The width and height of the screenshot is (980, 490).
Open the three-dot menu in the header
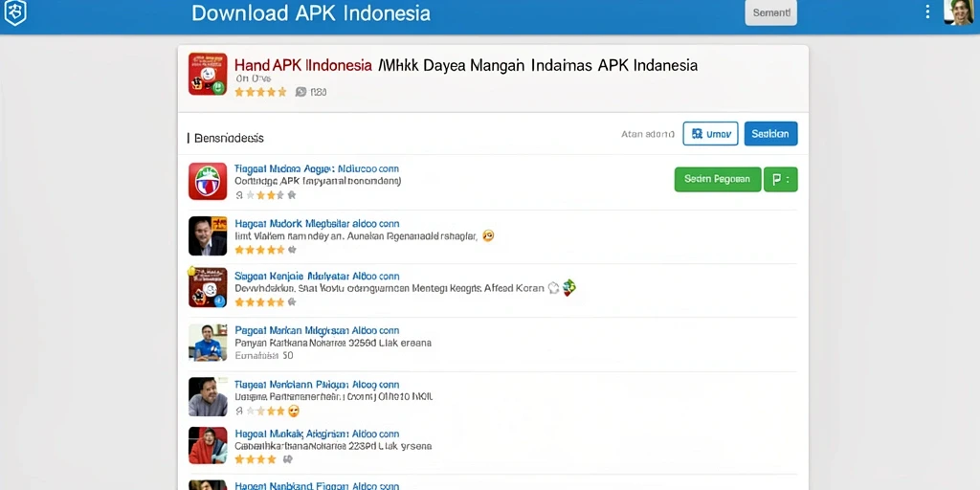tap(927, 11)
